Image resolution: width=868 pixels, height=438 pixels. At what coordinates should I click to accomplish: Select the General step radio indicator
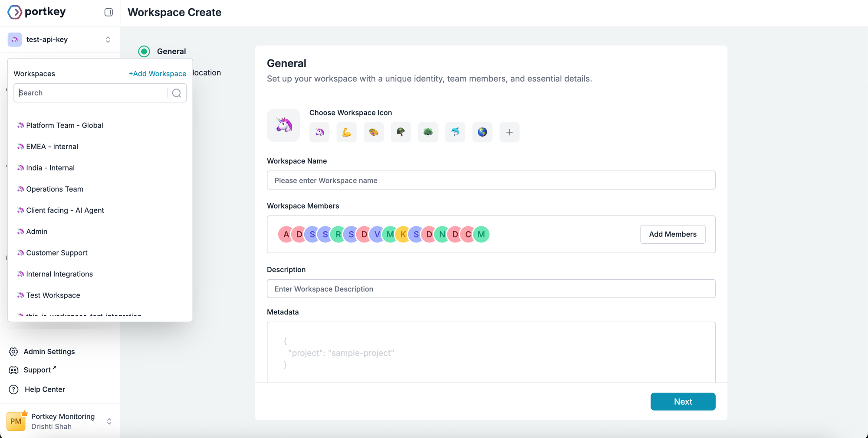144,52
